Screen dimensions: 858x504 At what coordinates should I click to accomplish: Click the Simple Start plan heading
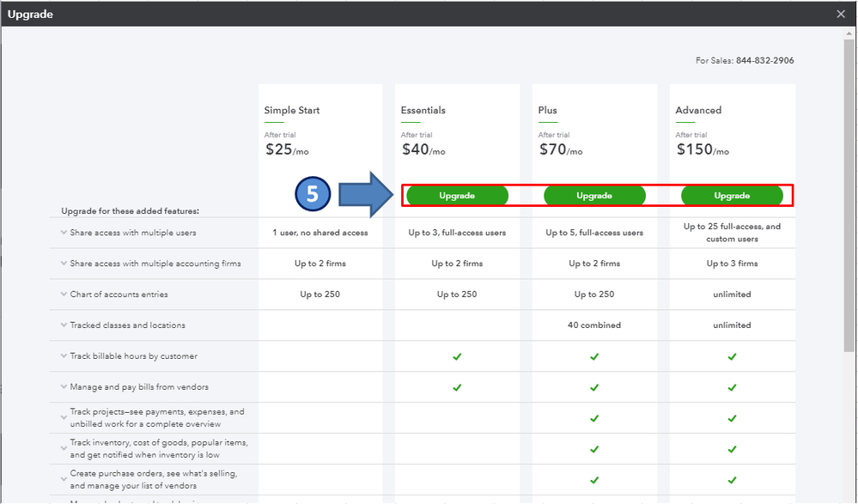click(x=292, y=110)
